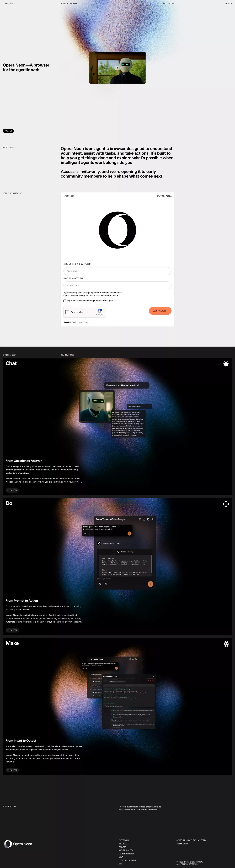Click the Access code input field
Viewport: 235px width, 868px height.
[117, 285]
